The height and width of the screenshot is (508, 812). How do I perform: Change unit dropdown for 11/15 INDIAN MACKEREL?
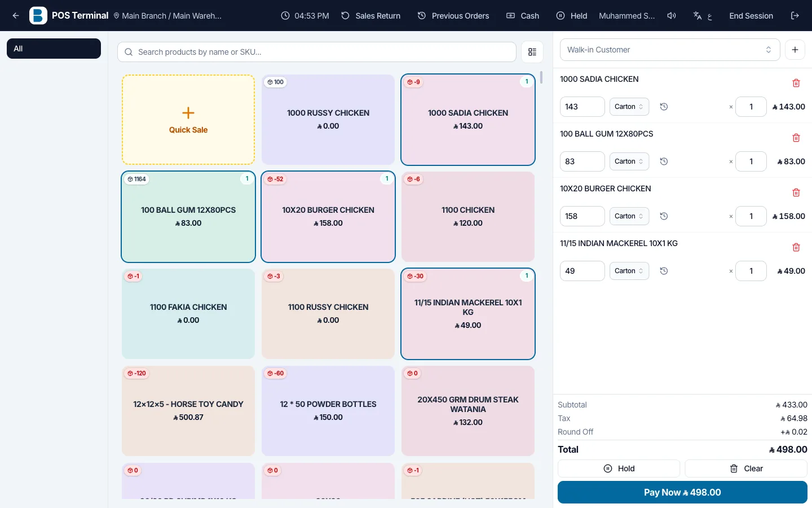point(629,271)
